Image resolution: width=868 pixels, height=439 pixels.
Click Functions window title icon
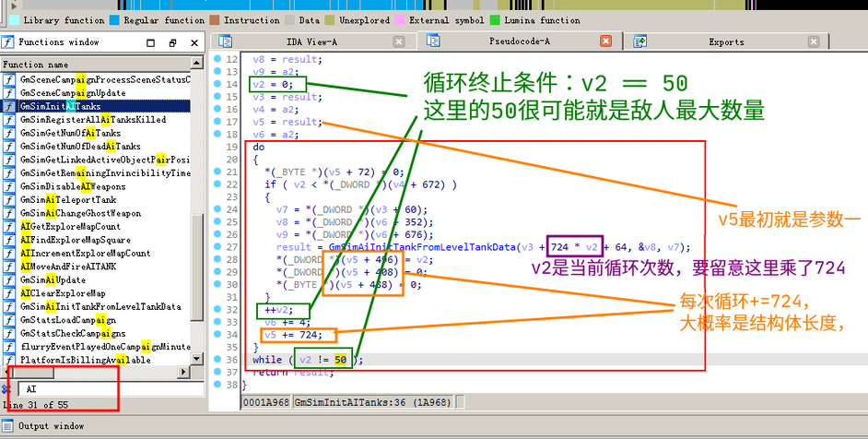(x=7, y=42)
